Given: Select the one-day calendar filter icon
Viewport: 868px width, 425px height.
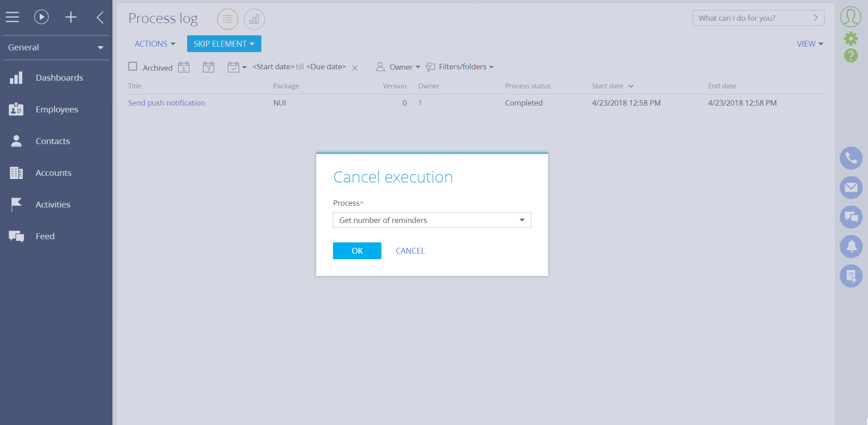Looking at the screenshot, I should 183,67.
